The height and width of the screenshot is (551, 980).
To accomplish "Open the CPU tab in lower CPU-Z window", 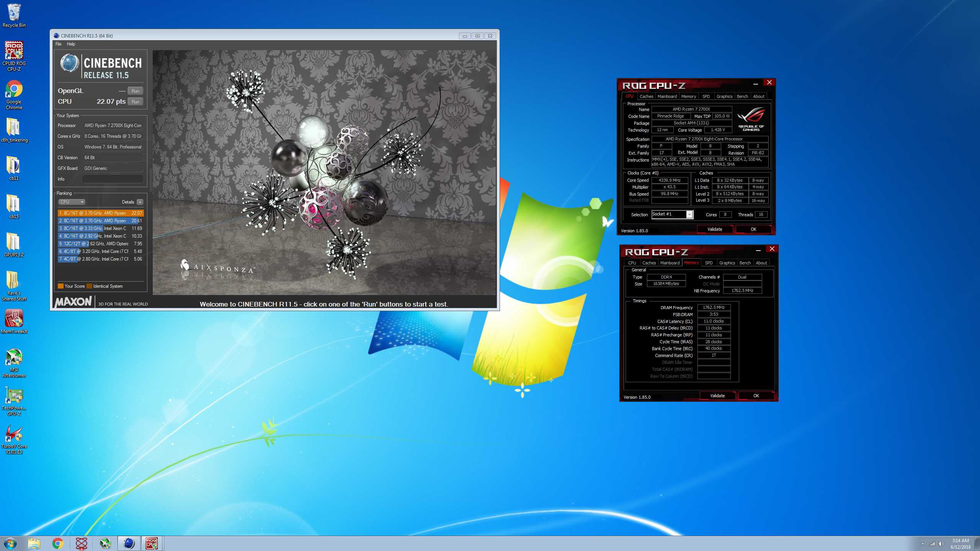I will click(632, 263).
